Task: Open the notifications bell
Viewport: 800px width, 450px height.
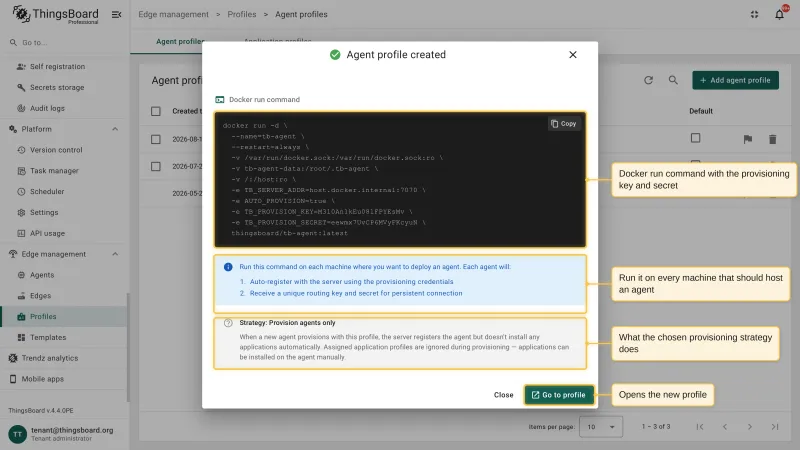Action: point(779,14)
